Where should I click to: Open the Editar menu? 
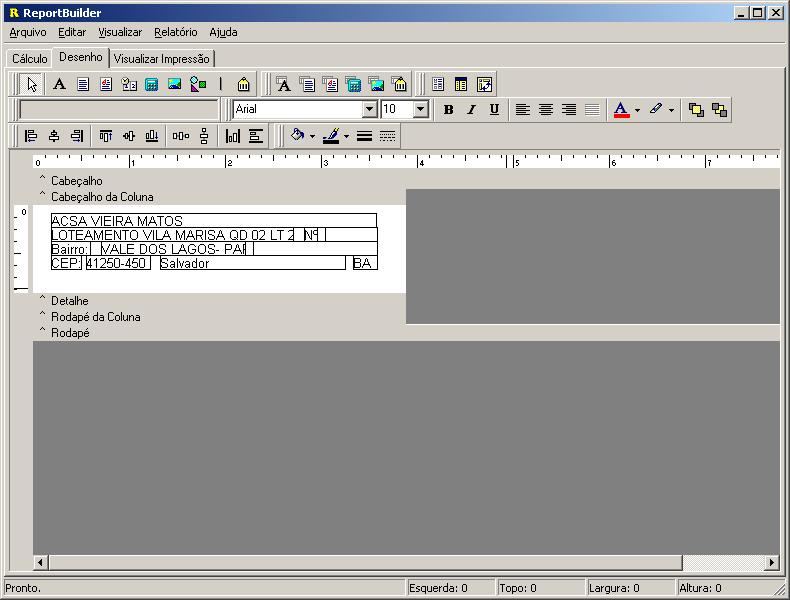72,32
